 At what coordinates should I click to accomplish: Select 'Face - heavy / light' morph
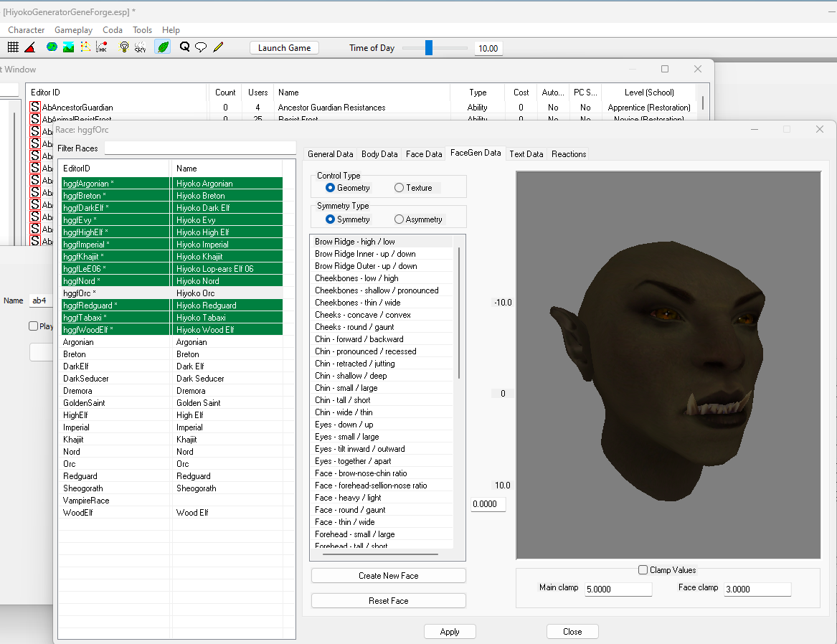(x=382, y=498)
